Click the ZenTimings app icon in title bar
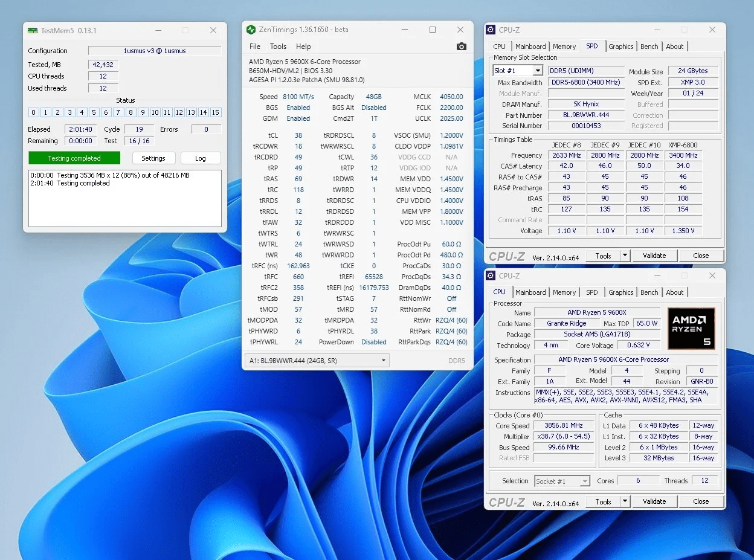 point(251,30)
